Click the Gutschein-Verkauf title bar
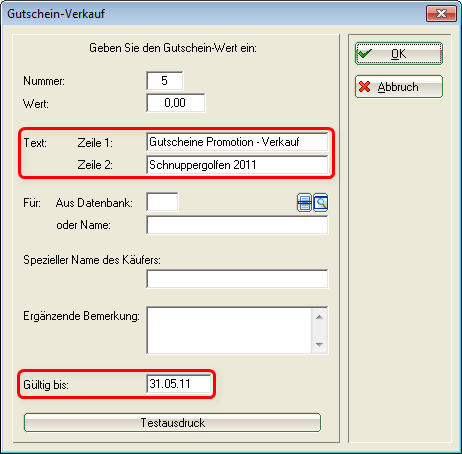 pyautogui.click(x=213, y=14)
